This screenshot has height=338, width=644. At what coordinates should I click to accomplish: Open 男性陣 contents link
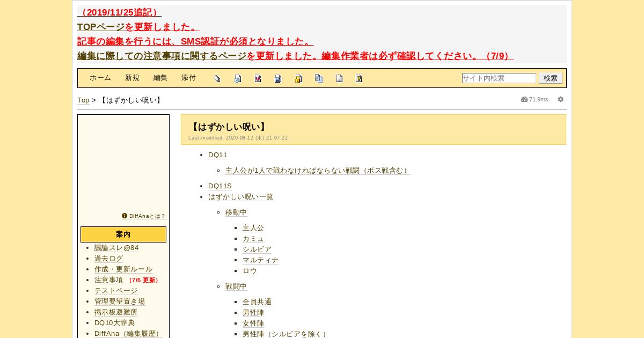(x=253, y=313)
